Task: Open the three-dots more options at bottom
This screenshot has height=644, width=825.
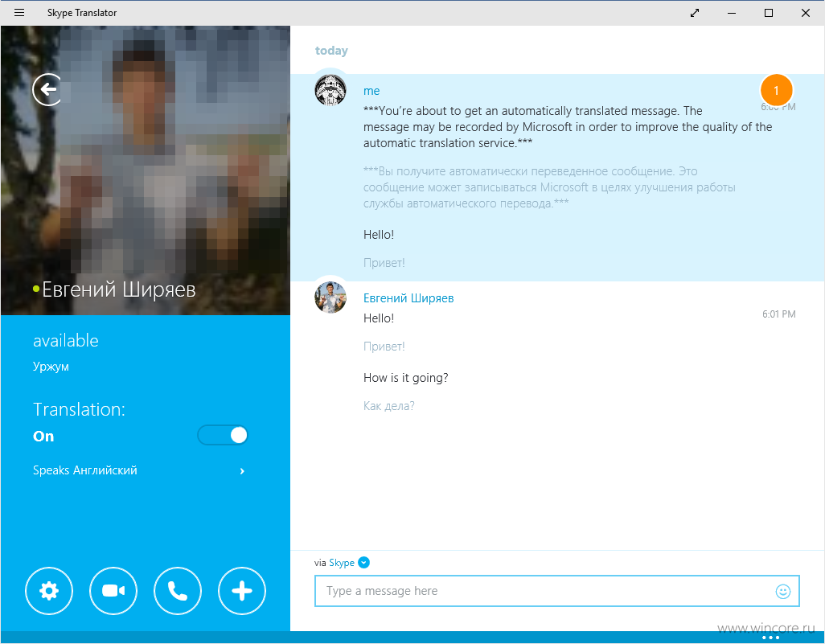Action: [770, 638]
